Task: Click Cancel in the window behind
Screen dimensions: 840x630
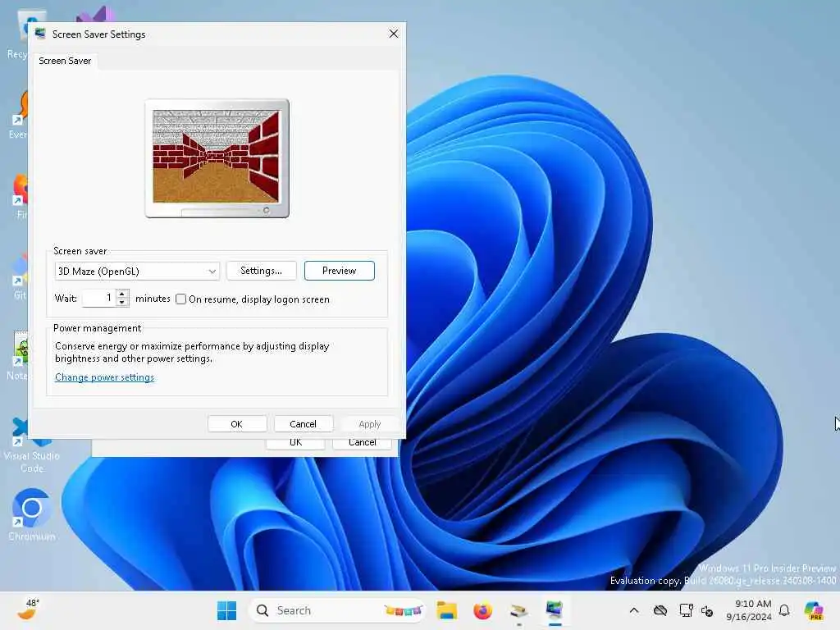Action: point(362,444)
